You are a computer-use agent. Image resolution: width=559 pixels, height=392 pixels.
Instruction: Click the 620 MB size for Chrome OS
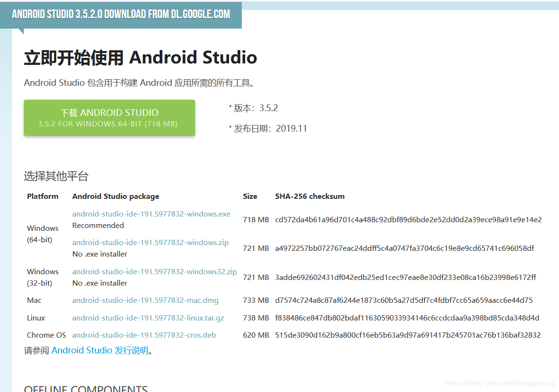coord(256,335)
